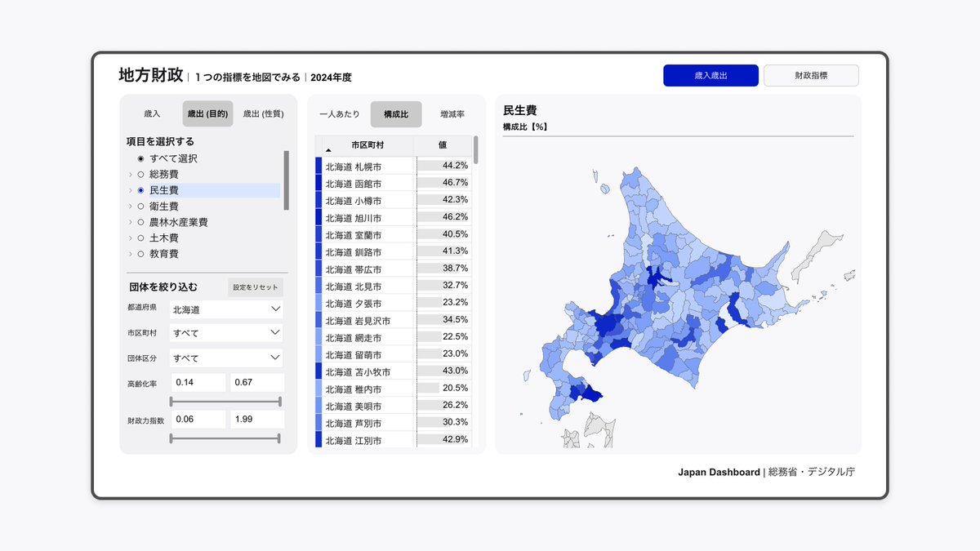Click the 歳入歳出 button
This screenshot has height=551, width=980.
(x=710, y=74)
